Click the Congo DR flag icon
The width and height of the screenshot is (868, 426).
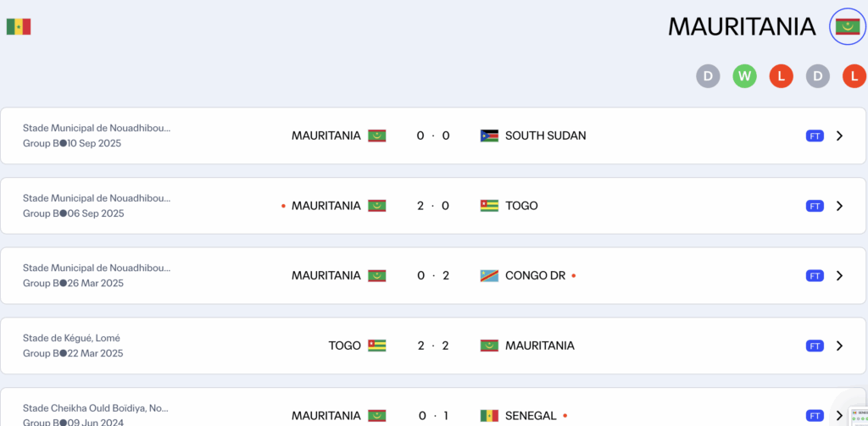tap(489, 276)
